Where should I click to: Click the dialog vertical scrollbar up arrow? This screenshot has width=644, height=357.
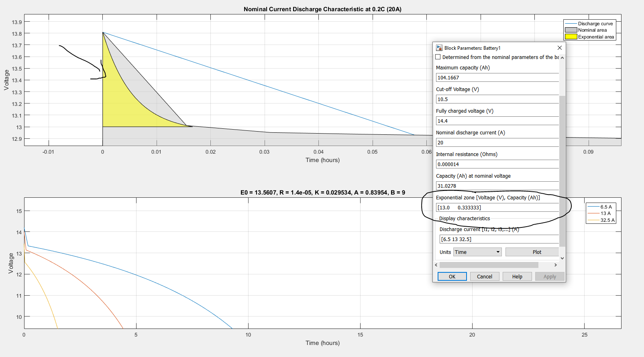click(562, 57)
